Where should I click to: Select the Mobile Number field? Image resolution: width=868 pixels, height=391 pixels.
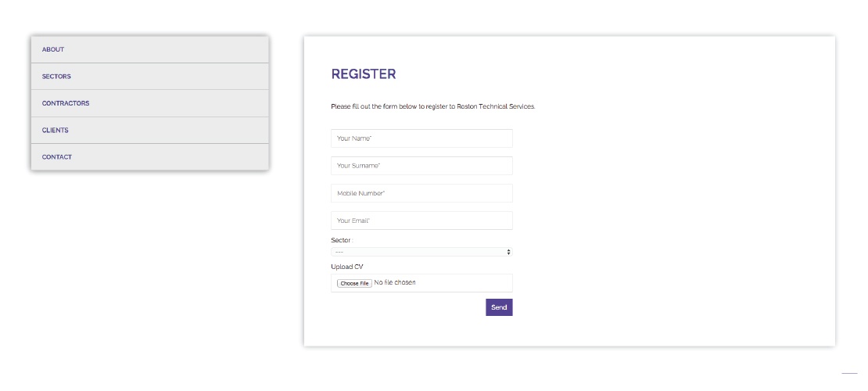[x=421, y=193]
